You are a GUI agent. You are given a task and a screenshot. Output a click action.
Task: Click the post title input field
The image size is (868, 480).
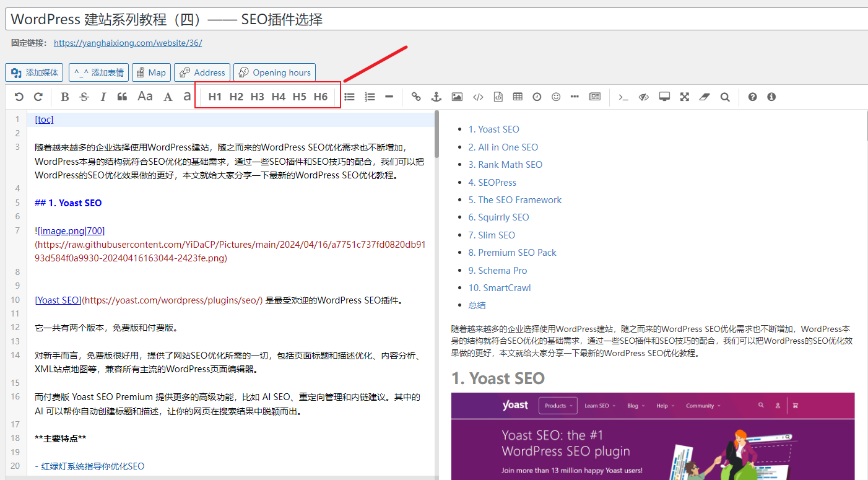[x=436, y=19]
